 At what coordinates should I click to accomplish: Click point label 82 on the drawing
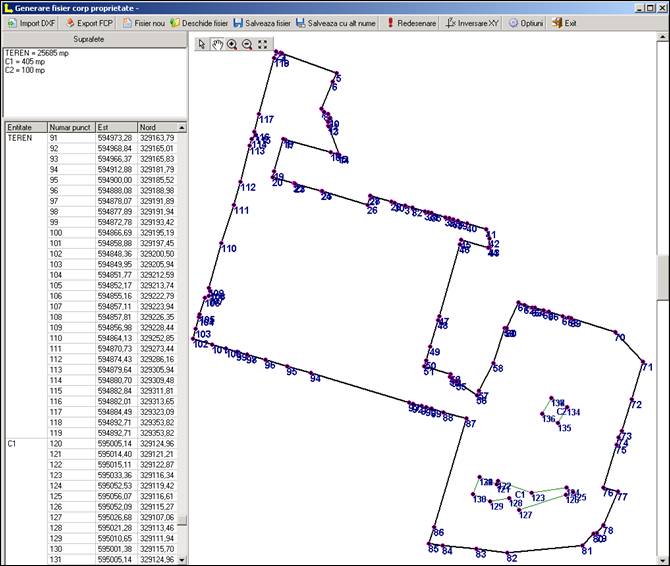click(x=512, y=558)
